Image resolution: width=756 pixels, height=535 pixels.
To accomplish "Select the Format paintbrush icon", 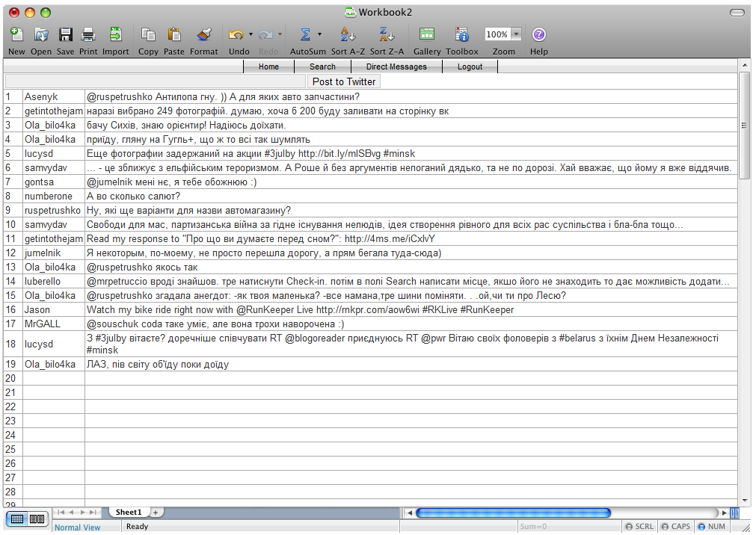I will [204, 34].
